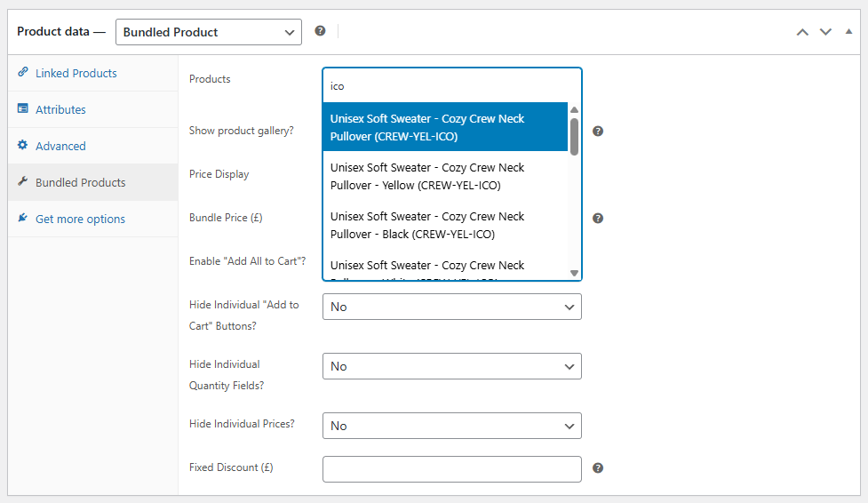868x503 pixels.
Task: Open Hide Individual Add to Cart Buttons dropdown
Action: coord(451,307)
